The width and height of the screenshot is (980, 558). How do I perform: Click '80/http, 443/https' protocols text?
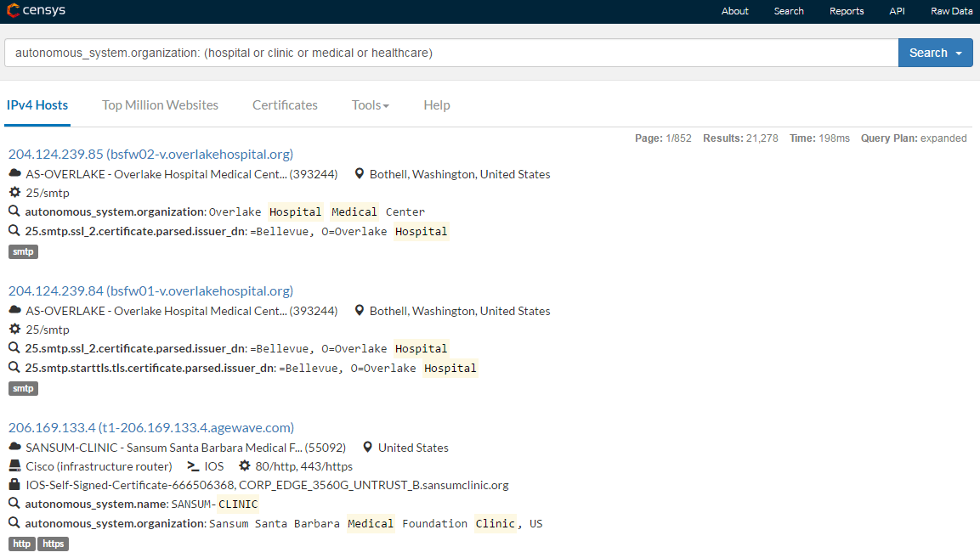click(303, 467)
